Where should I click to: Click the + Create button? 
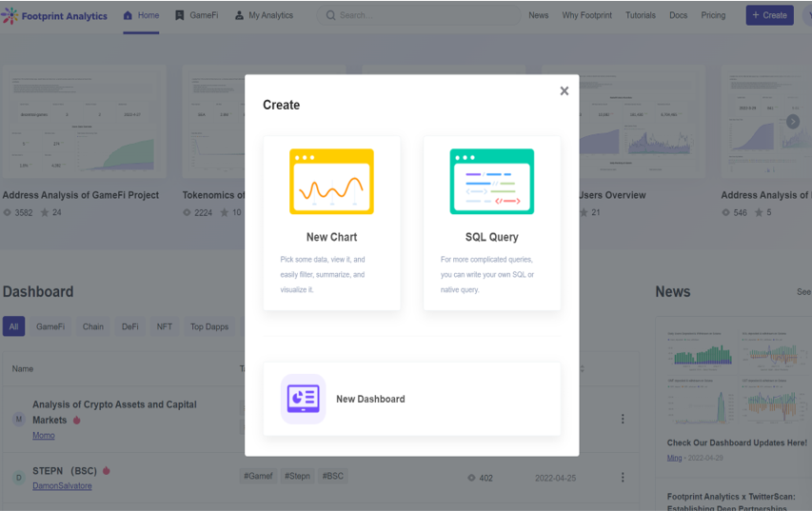(769, 15)
